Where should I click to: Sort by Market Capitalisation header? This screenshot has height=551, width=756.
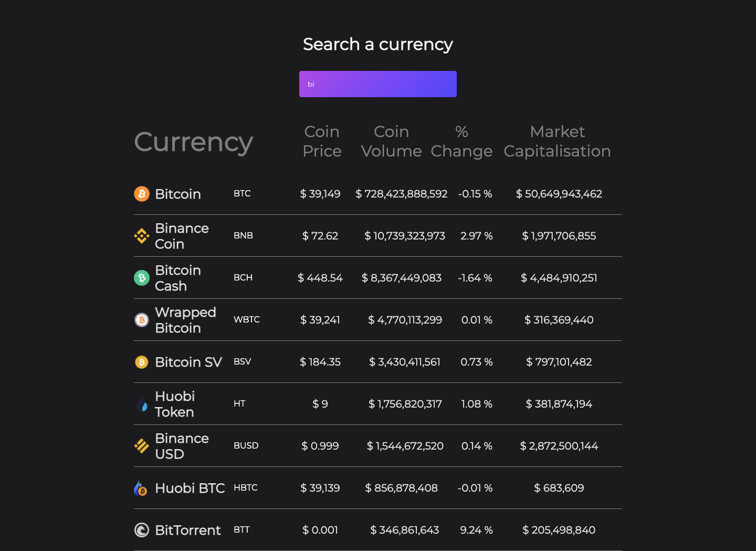pos(557,141)
